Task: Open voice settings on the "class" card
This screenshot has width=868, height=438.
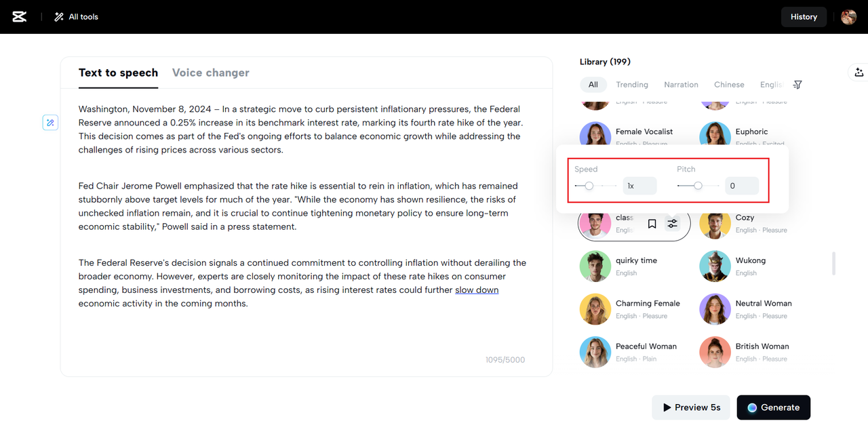Action: (x=672, y=223)
